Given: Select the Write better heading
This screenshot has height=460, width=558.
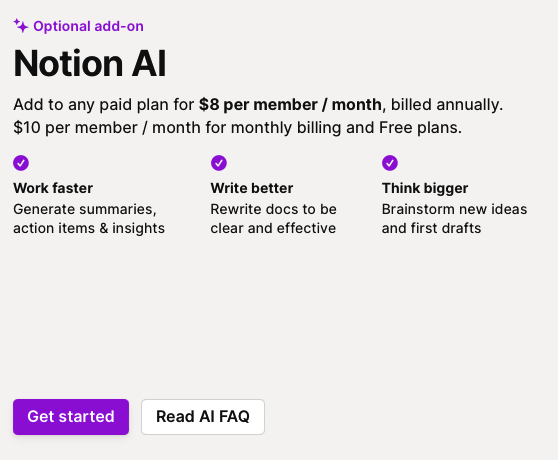Looking at the screenshot, I should 252,188.
